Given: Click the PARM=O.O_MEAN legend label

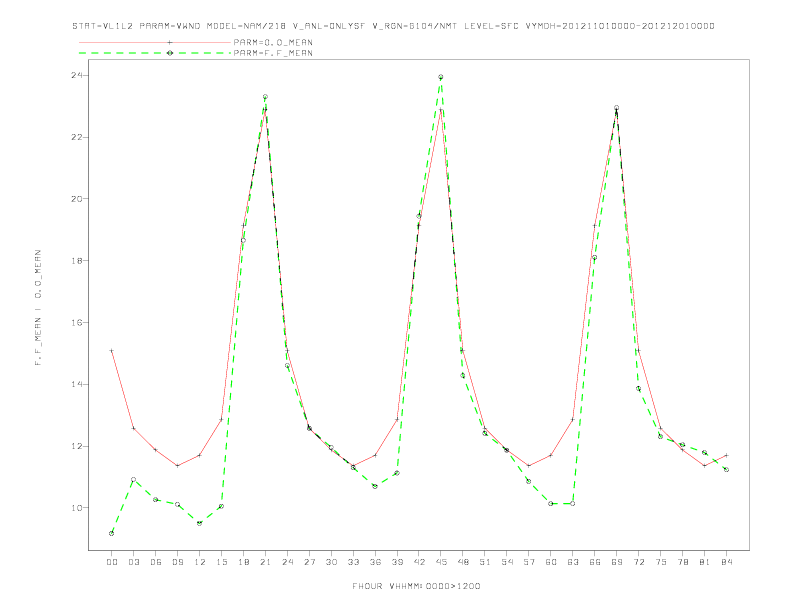Looking at the screenshot, I should coord(273,42).
